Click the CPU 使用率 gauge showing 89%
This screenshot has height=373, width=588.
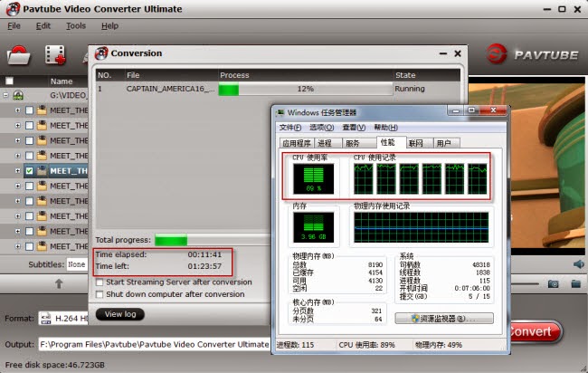click(x=314, y=178)
